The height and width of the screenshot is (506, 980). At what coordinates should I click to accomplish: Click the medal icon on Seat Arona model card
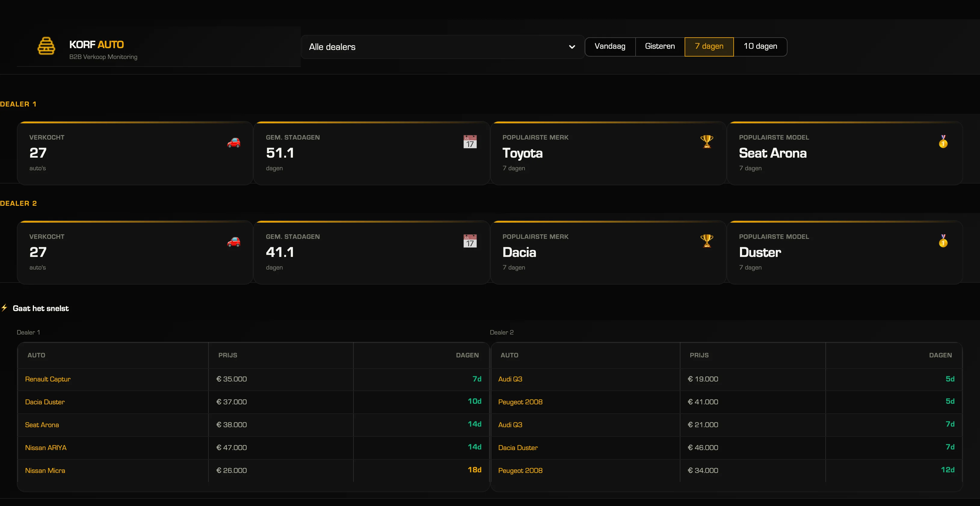[x=943, y=142]
